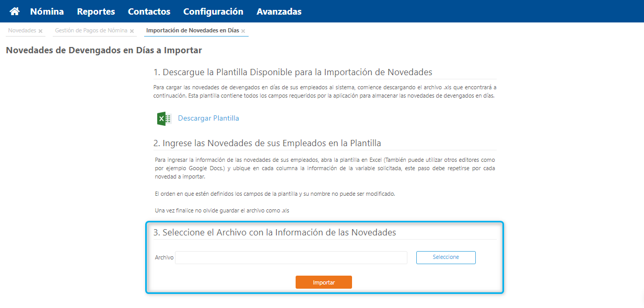Click the step 3 Seleccione el Archivo heading
Screen dimensions: 644x308
(274, 232)
